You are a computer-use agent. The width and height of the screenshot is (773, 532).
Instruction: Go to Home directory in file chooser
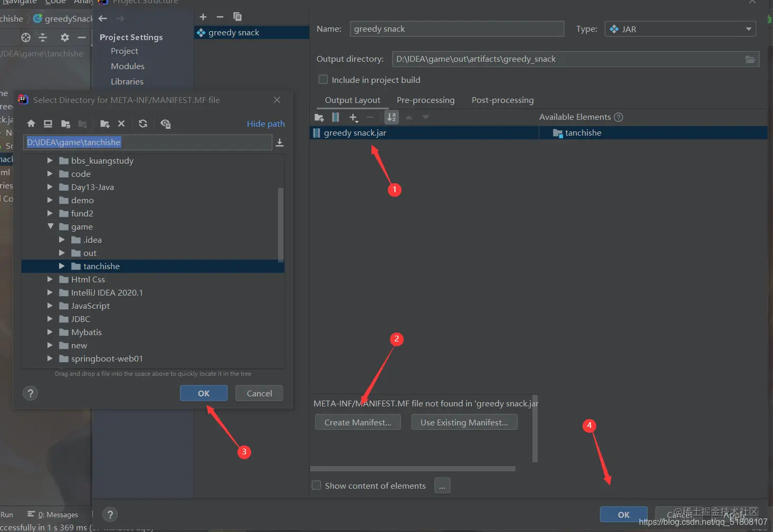click(x=31, y=123)
